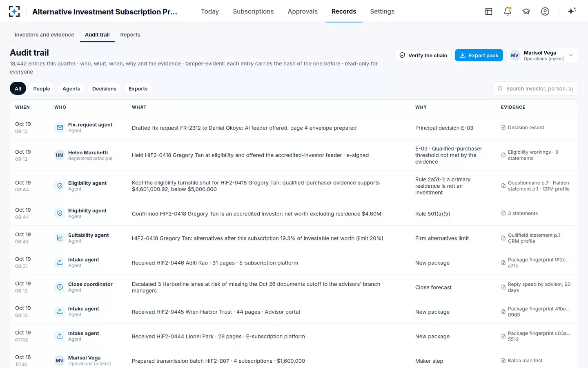The width and height of the screenshot is (588, 368).
Task: Click the Close coordinator clock icon
Action: (60, 287)
